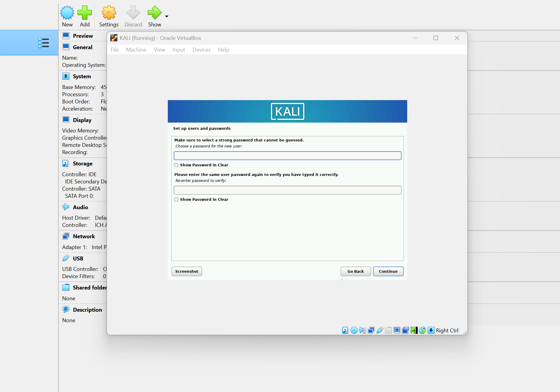Click the re-enter password field
Screen dimensions: 560x392
tap(287, 190)
